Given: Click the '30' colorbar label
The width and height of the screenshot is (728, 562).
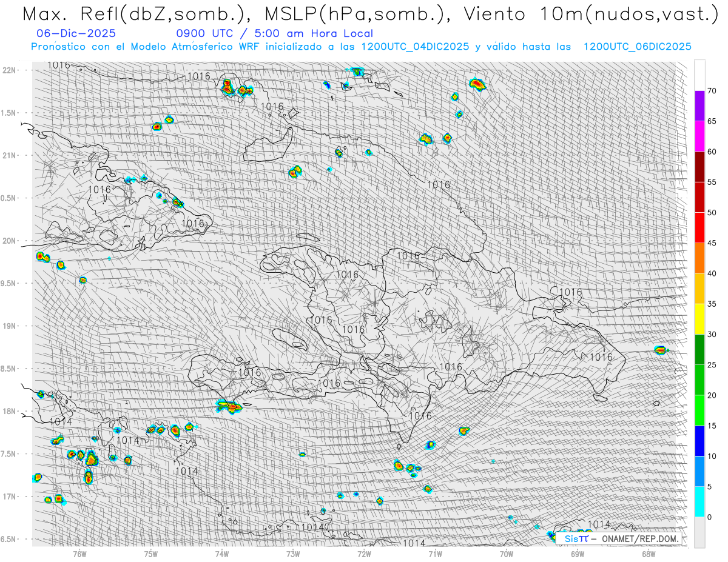Looking at the screenshot, I should 712,335.
